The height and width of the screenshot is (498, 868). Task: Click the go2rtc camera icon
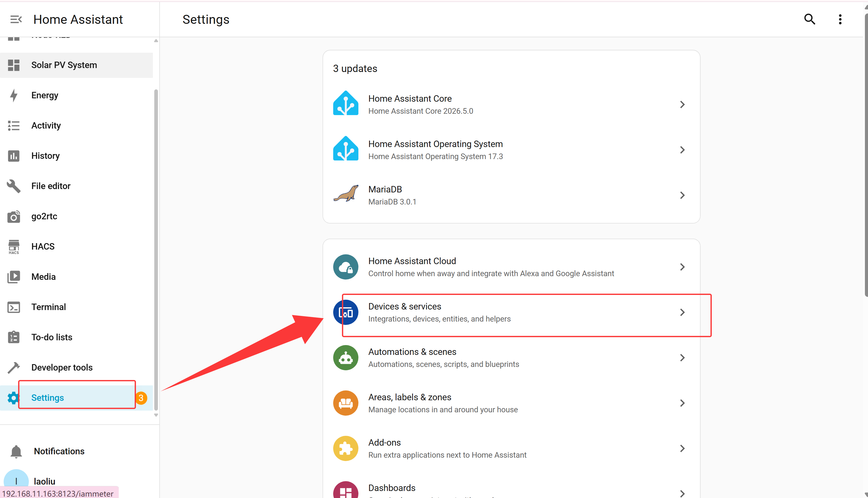[x=14, y=217]
